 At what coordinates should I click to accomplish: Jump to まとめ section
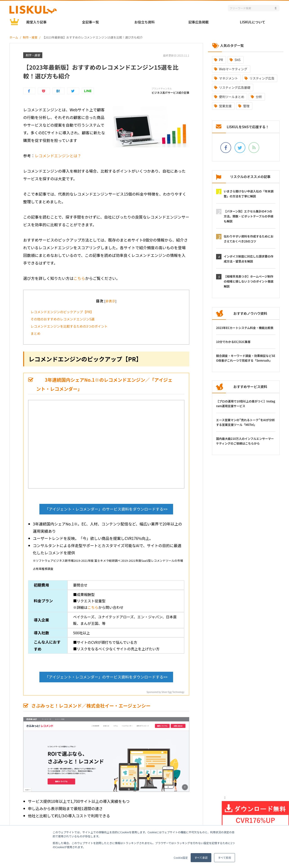click(x=35, y=333)
